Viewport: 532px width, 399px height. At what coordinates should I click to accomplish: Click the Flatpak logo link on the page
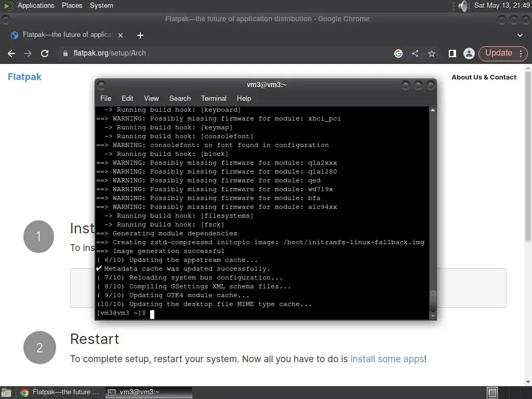24,77
